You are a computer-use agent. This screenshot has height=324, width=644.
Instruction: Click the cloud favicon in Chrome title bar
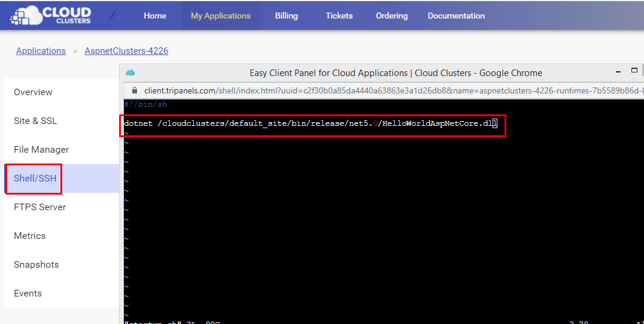tap(130, 72)
